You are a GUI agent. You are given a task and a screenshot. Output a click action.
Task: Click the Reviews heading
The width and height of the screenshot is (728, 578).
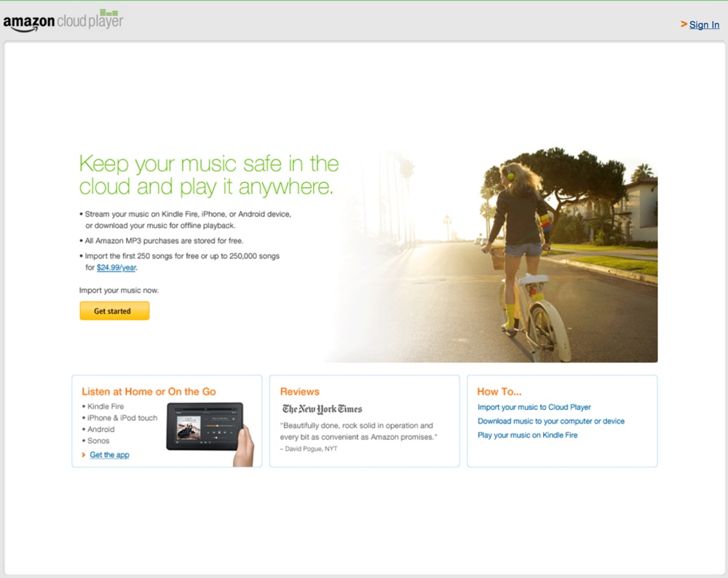pos(299,392)
